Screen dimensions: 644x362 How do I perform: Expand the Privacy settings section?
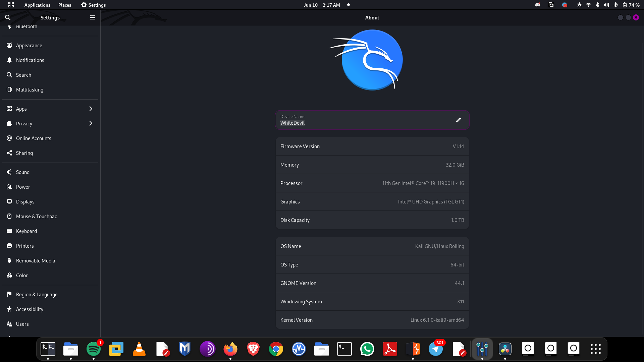tap(50, 123)
